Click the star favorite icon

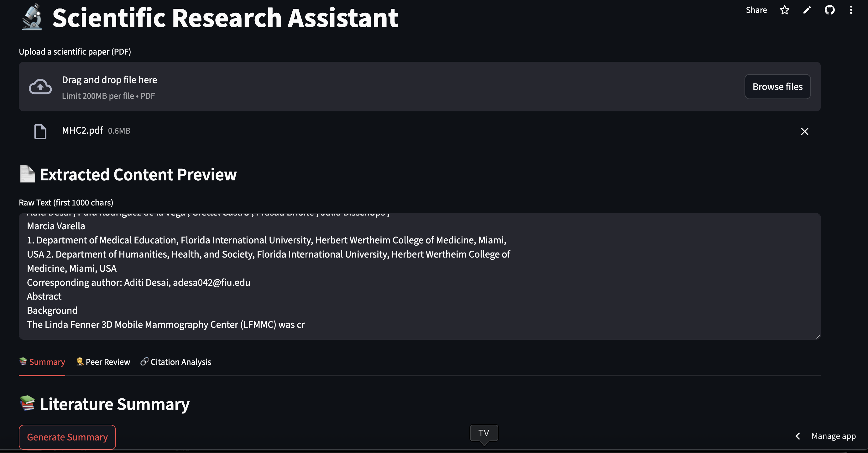pos(784,10)
